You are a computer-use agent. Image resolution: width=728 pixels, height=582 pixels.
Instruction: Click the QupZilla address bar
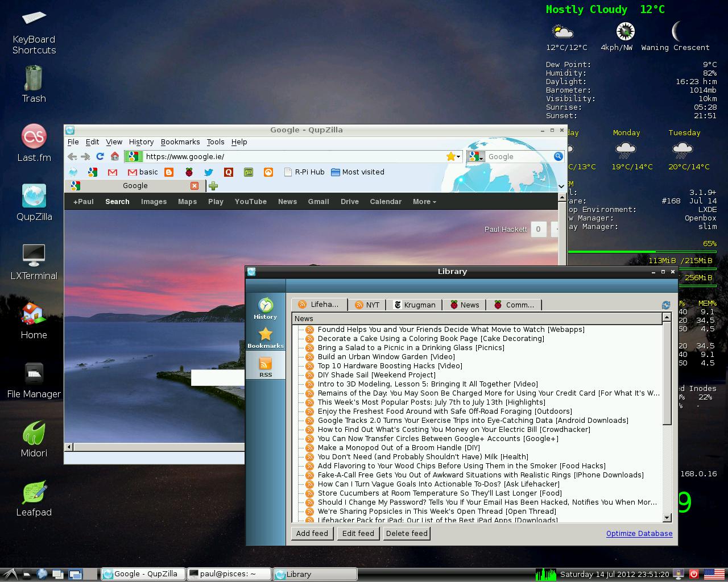(293, 156)
